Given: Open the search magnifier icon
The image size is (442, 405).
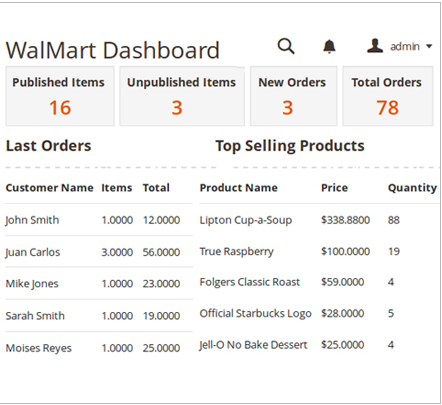Looking at the screenshot, I should [x=286, y=46].
